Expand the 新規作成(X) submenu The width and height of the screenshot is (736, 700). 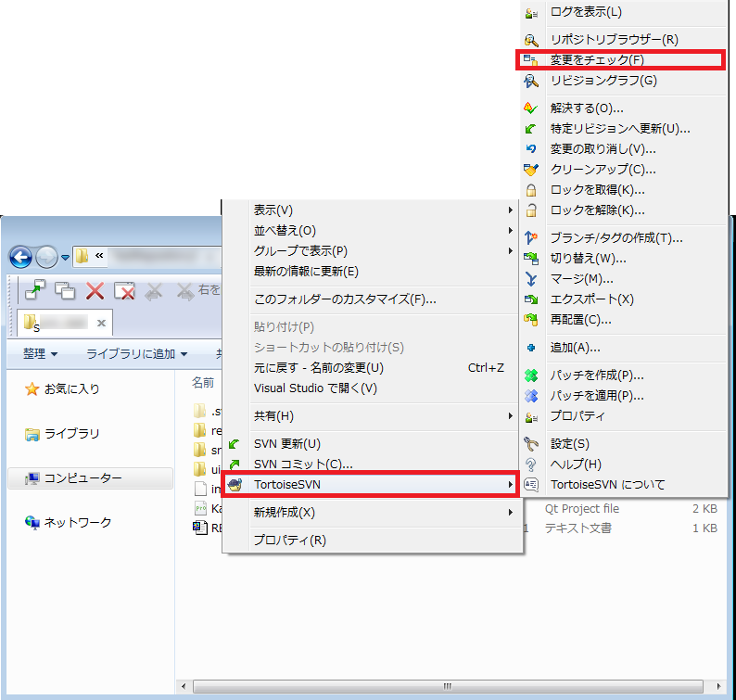coord(510,512)
